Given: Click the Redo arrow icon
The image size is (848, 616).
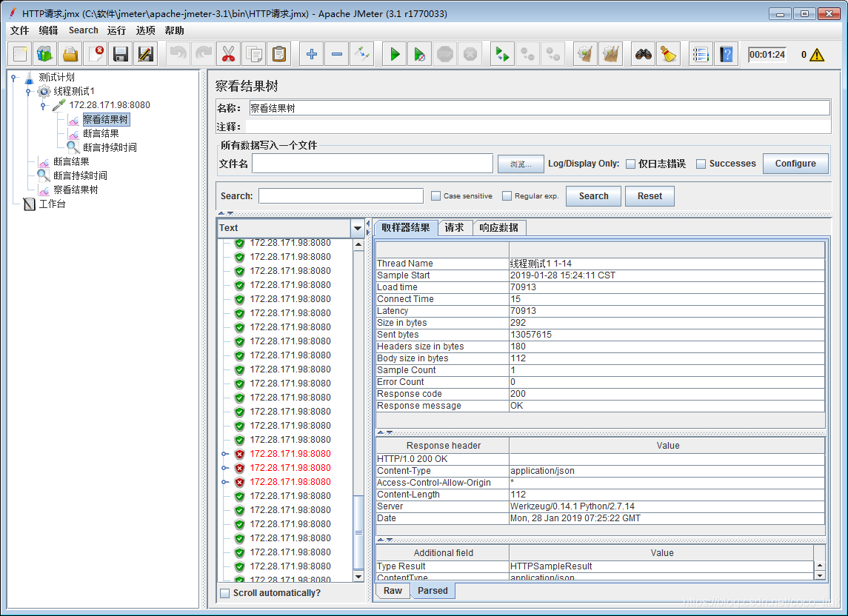Looking at the screenshot, I should 204,54.
